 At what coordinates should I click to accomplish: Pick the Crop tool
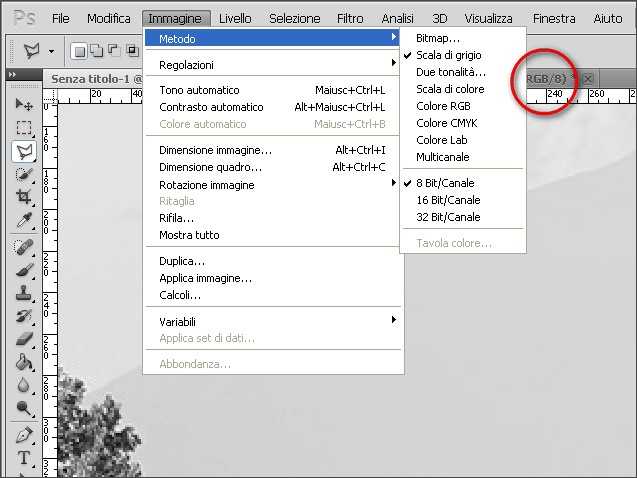[x=24, y=197]
